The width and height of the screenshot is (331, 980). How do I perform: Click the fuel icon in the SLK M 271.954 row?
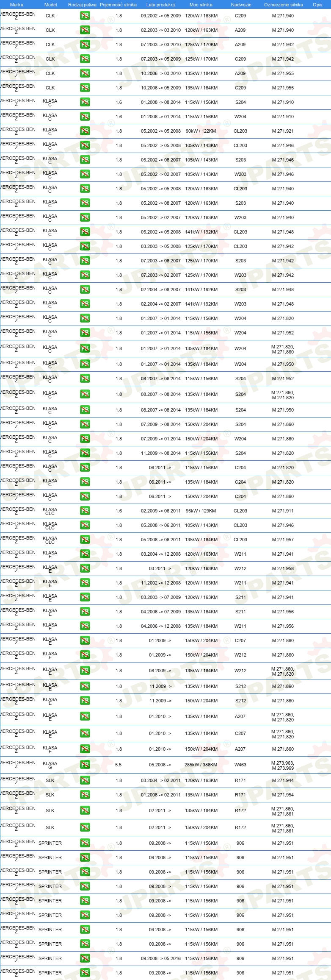(x=85, y=795)
